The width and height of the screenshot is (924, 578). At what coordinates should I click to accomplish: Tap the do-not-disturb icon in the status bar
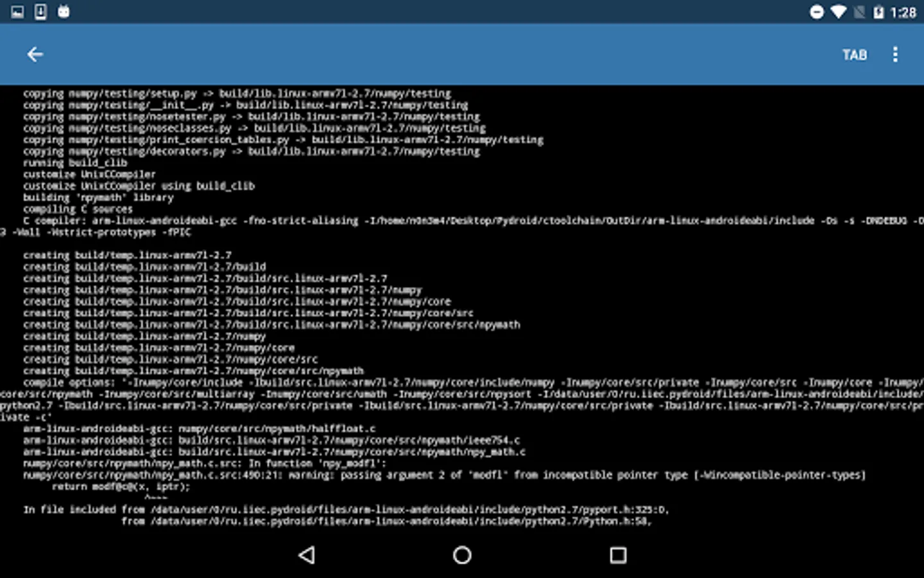coord(816,12)
